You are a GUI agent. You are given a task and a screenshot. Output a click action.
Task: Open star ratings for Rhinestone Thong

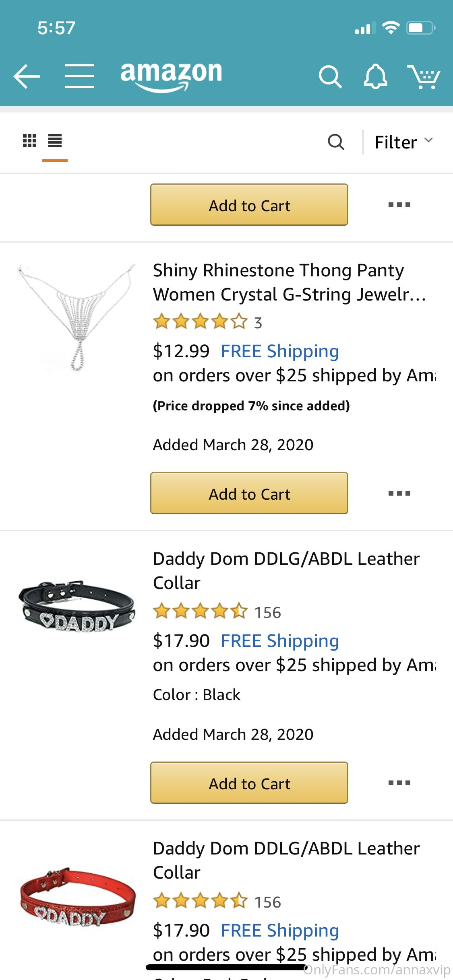pos(200,322)
